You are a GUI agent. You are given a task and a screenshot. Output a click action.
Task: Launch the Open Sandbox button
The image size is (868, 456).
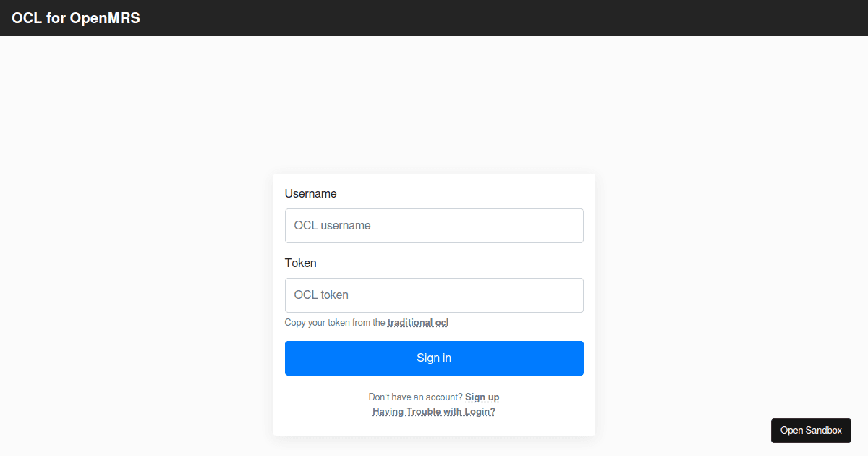pos(811,431)
